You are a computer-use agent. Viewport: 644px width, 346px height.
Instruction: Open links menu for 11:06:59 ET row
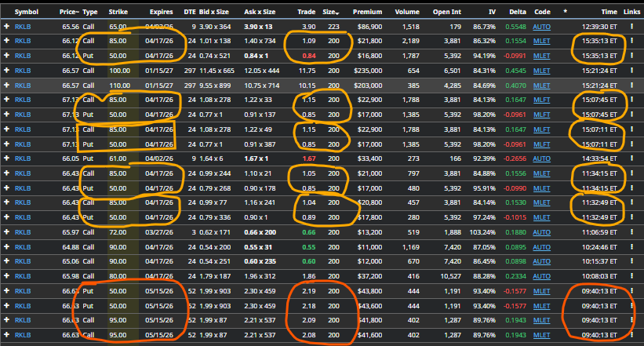point(631,232)
